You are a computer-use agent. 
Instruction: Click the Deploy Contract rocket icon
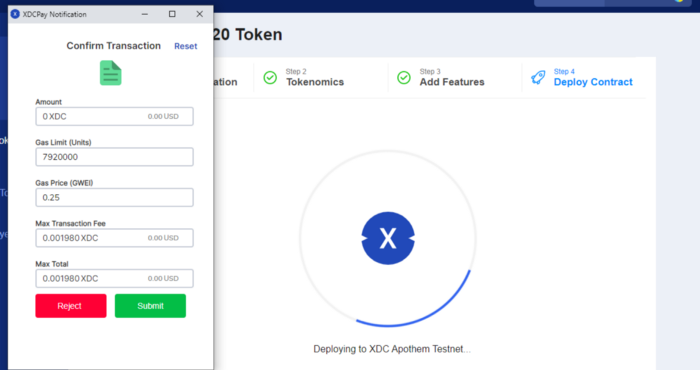pyautogui.click(x=538, y=78)
